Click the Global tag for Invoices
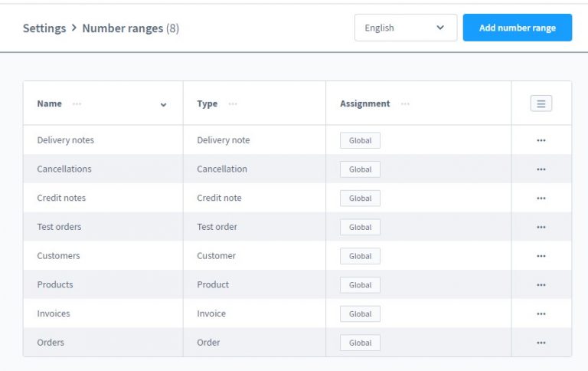588x371 pixels. coord(360,314)
